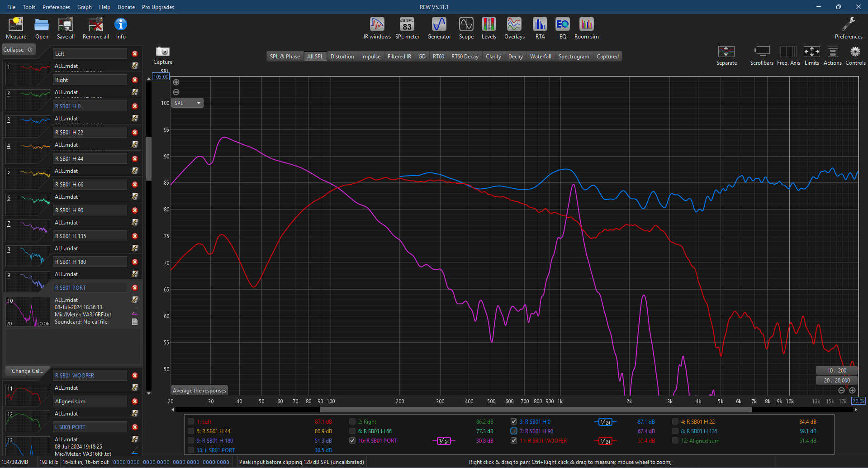Uncheck the 11: R SB01 WOOFER trace
This screenshot has height=468, width=868.
click(x=514, y=440)
